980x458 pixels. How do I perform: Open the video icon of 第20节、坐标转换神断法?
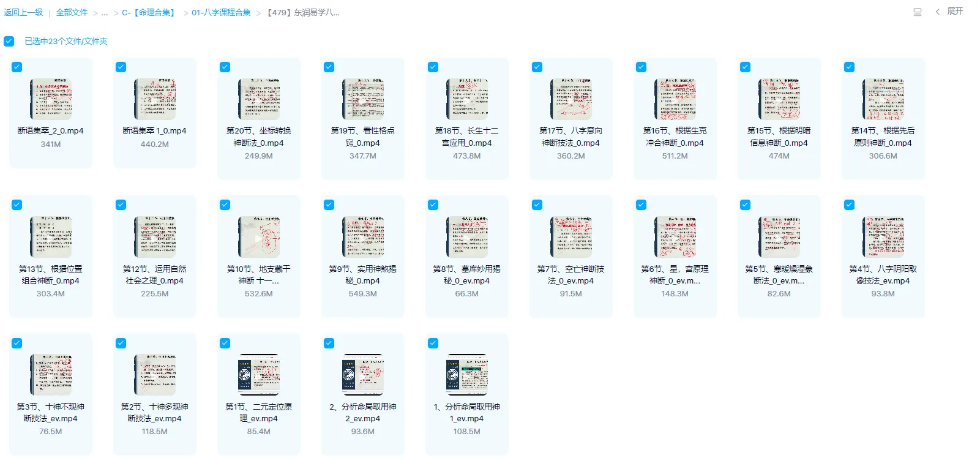coord(259,99)
